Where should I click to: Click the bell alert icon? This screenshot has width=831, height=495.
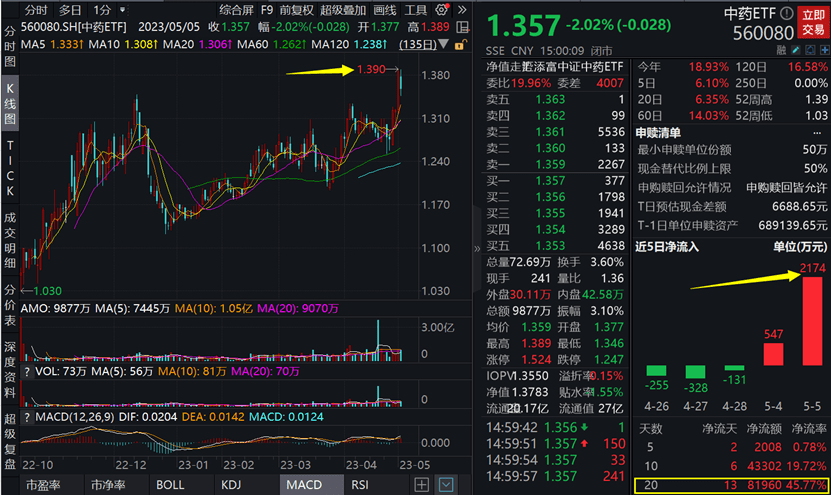point(810,50)
